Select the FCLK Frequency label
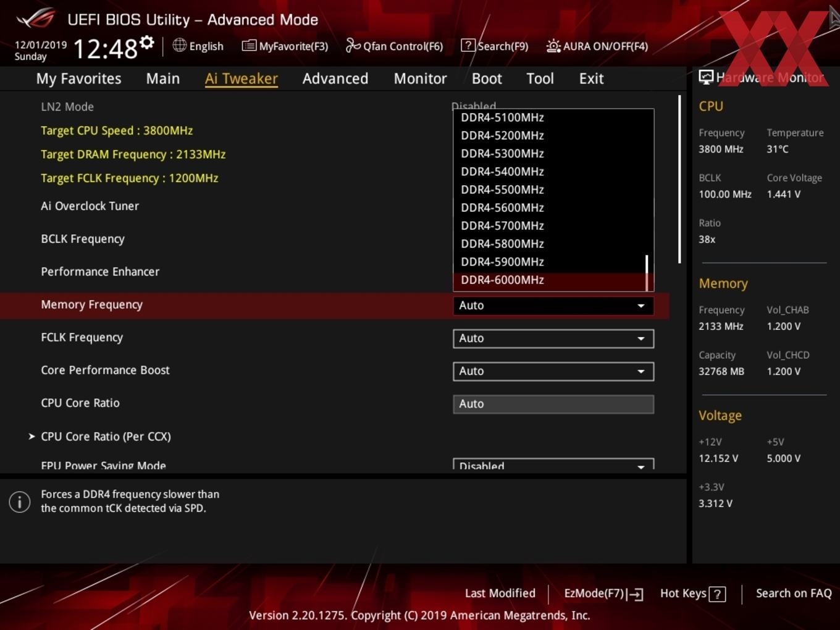Screen dimensions: 840x630 82,337
